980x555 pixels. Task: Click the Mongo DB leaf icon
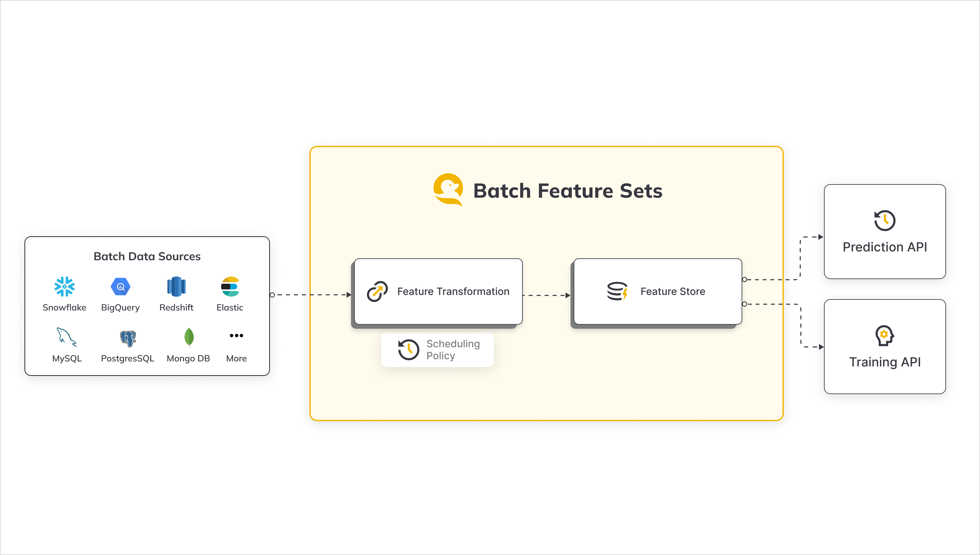pyautogui.click(x=189, y=337)
